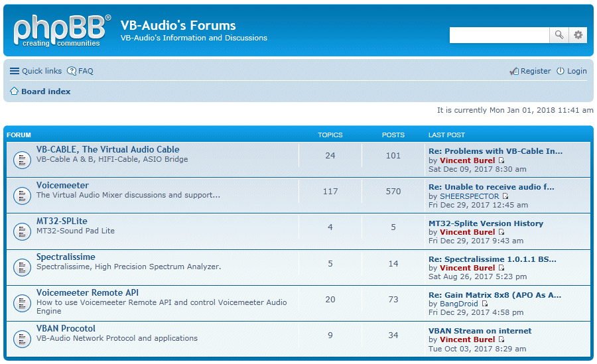
Task: Open the Login page
Action: [x=577, y=71]
